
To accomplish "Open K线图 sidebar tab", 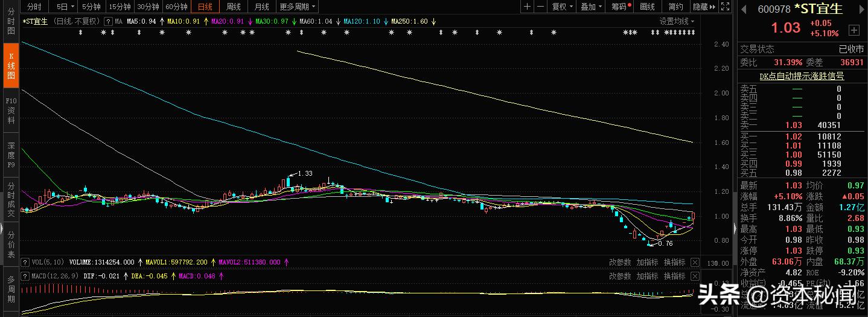I will click(x=11, y=65).
